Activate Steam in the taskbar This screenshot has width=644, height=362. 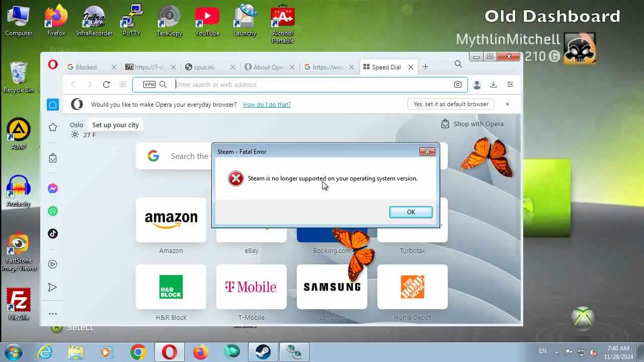[262, 352]
